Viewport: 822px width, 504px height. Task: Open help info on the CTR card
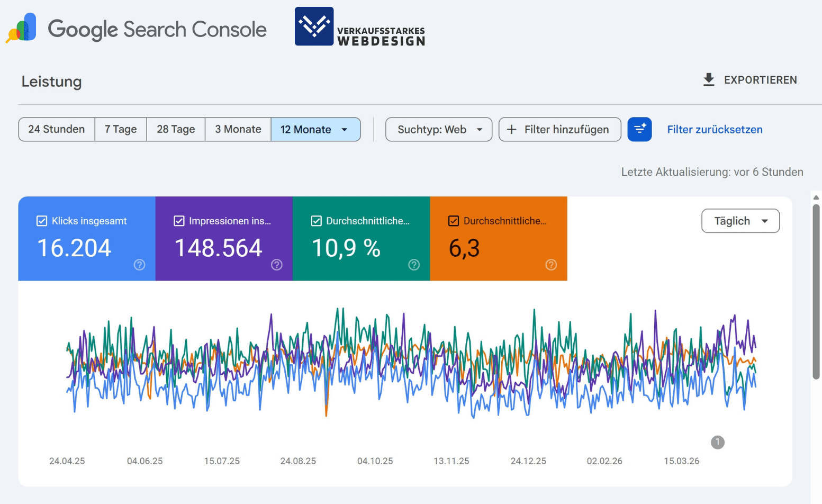(414, 265)
